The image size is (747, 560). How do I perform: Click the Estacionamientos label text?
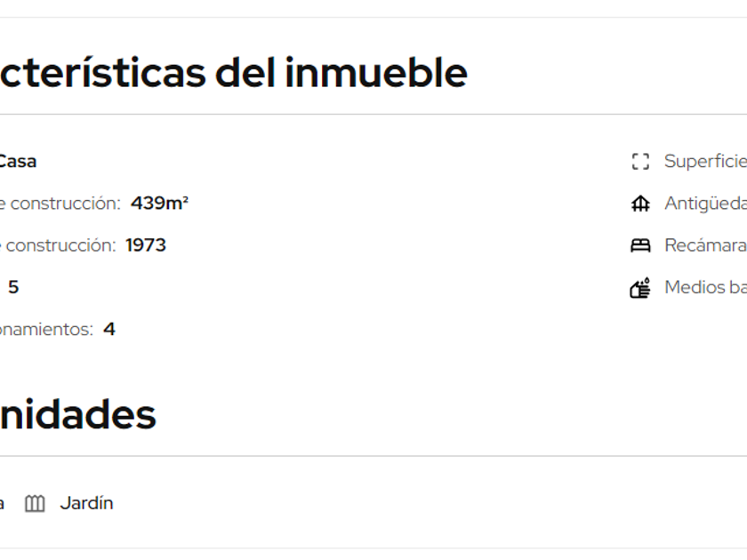pyautogui.click(x=46, y=330)
